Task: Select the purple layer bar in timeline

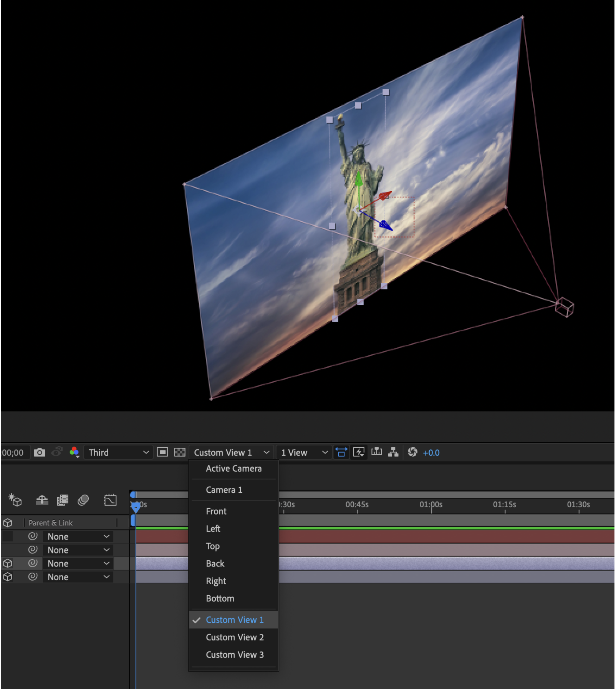Action: 447,563
